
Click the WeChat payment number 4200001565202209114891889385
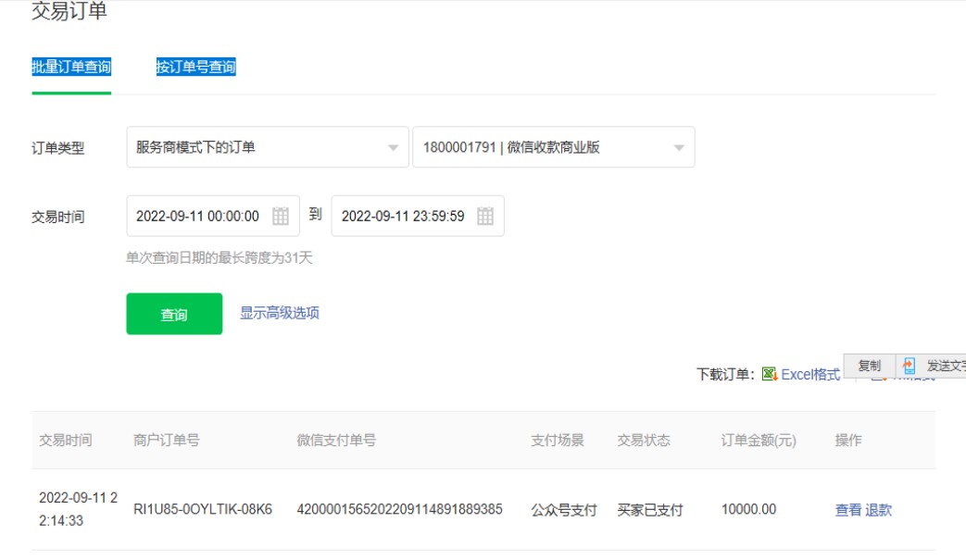[x=399, y=510]
